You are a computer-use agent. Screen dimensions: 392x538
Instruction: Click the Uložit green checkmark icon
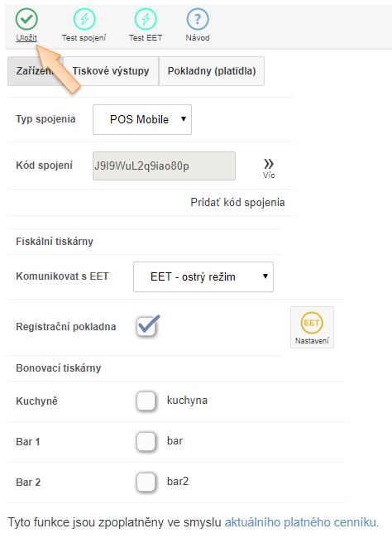26,20
